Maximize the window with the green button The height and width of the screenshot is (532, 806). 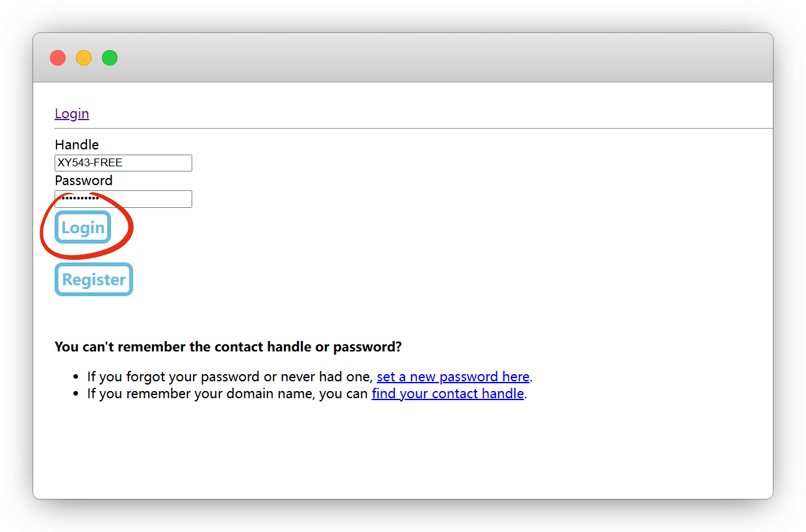point(110,58)
